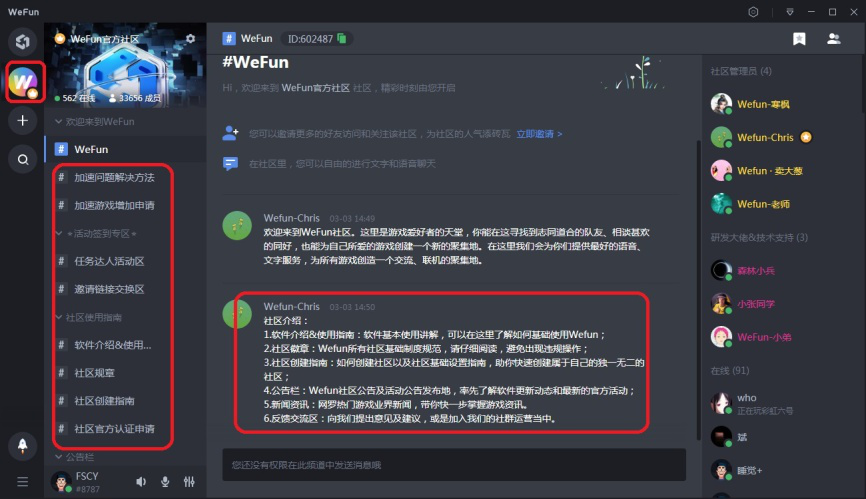This screenshot has height=499, width=866.
Task: Open the hamburger menu at bottom left
Action: tap(23, 481)
